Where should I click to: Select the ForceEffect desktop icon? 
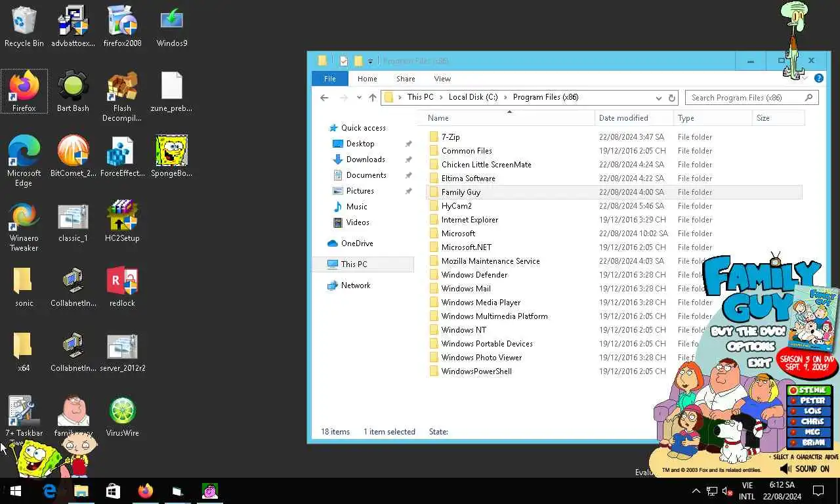(122, 156)
